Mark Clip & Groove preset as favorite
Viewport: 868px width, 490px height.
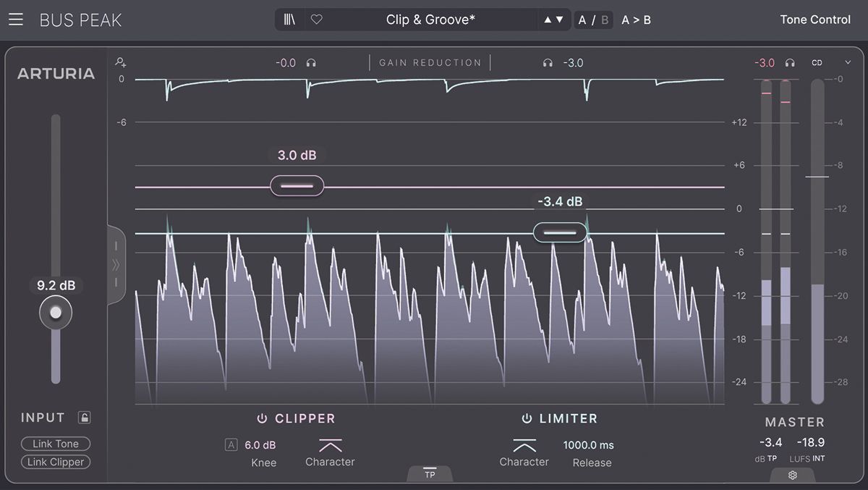pyautogui.click(x=316, y=20)
